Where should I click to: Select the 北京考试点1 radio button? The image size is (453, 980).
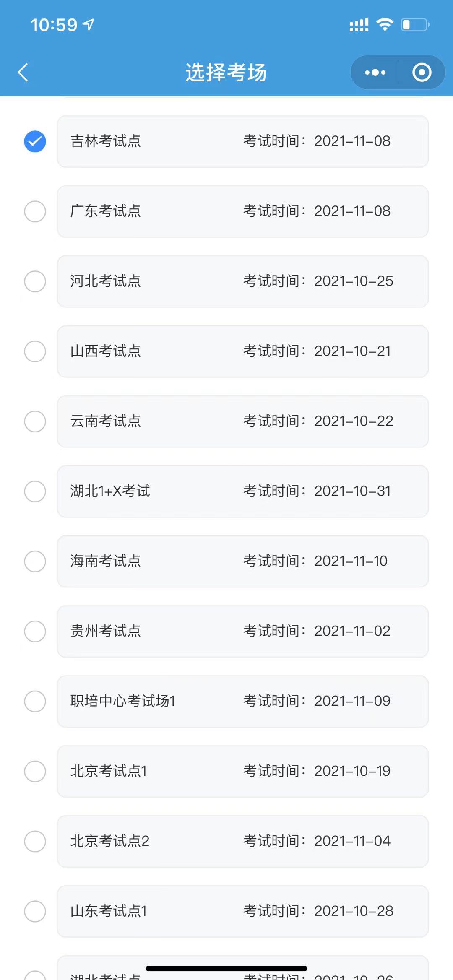(x=35, y=772)
